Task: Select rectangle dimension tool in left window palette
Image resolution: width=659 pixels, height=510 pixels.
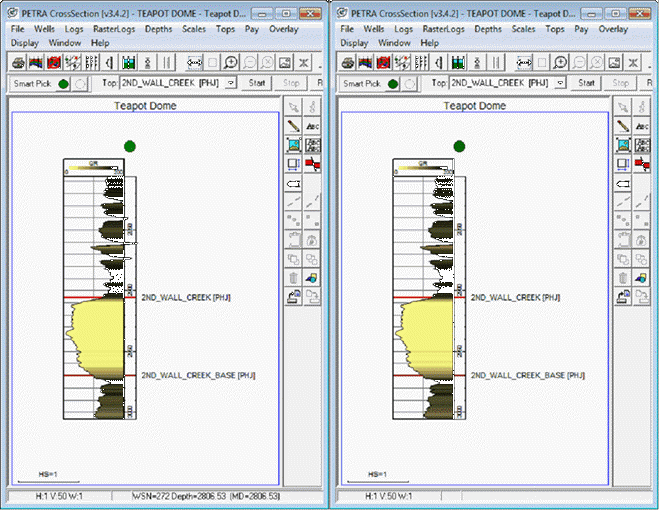Action: (x=293, y=164)
